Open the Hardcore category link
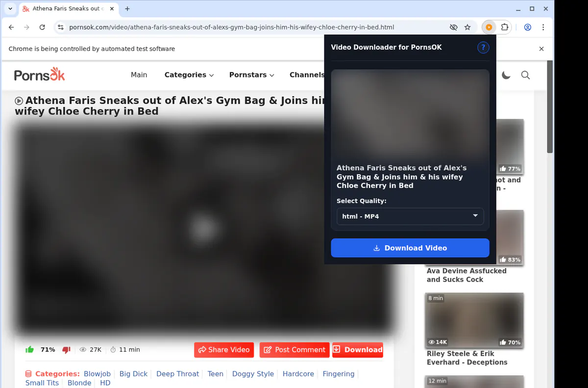This screenshot has width=588, height=388. pos(298,374)
